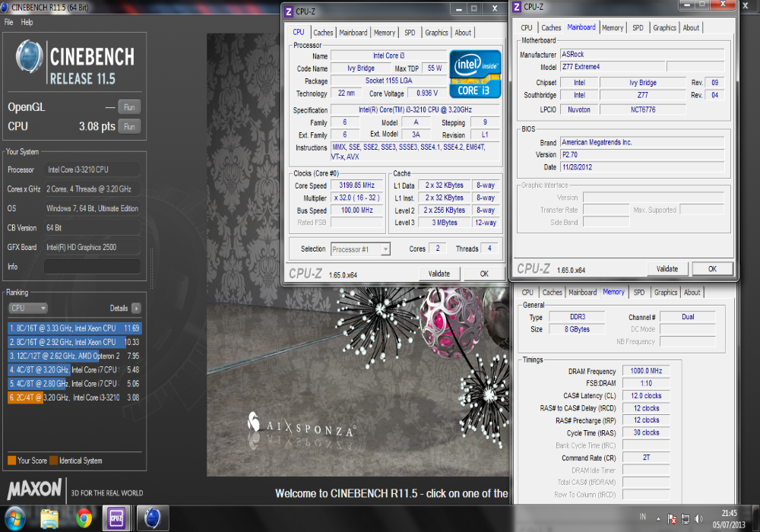
Task: Switch to Graphics tab in CPU window
Action: point(436,33)
